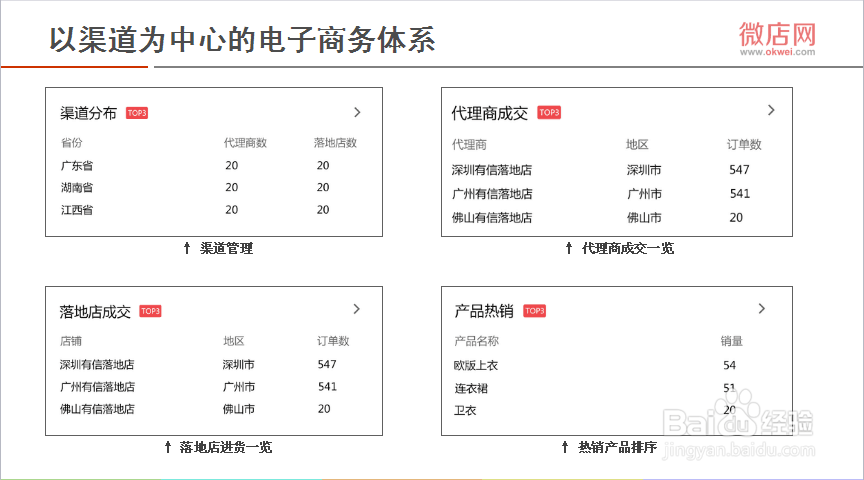This screenshot has width=864, height=480.
Task: Expand the 代理商成交 card chevron
Action: click(771, 110)
